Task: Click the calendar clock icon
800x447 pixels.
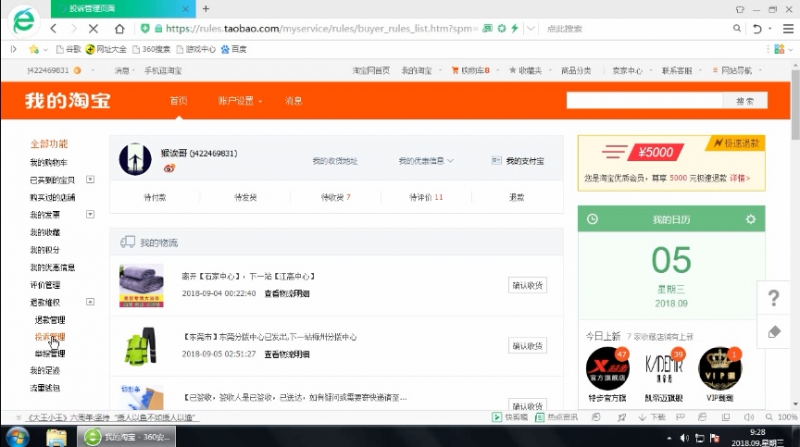Action: [592, 219]
